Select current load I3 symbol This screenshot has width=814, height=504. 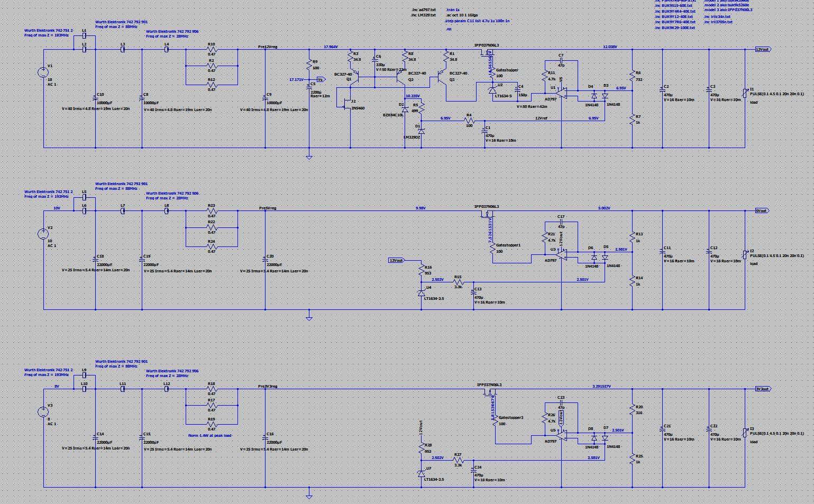[x=745, y=433]
